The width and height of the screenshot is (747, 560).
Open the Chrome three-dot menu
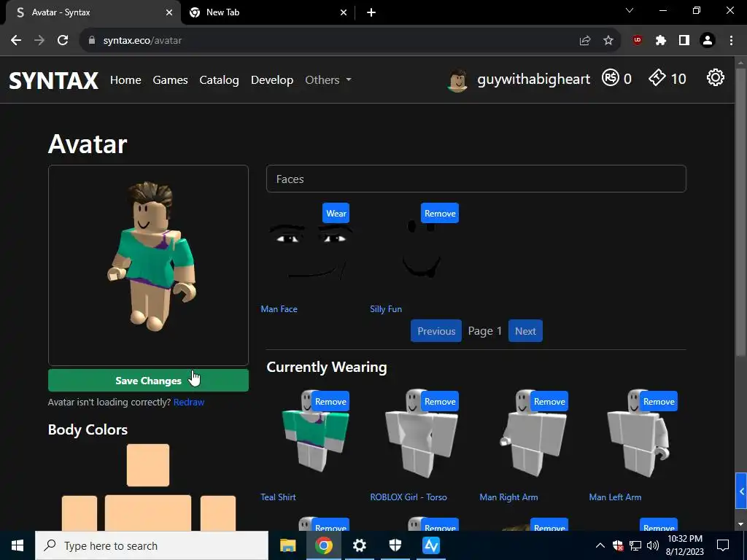tap(731, 41)
